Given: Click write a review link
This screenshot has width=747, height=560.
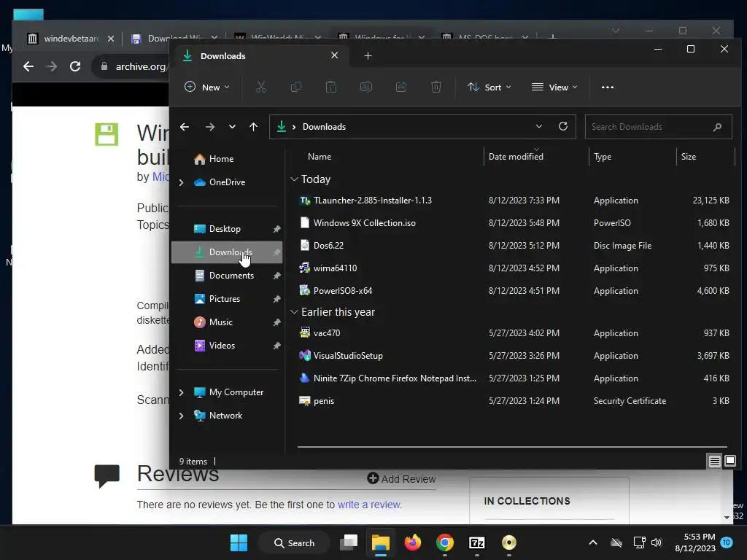Looking at the screenshot, I should [x=370, y=505].
